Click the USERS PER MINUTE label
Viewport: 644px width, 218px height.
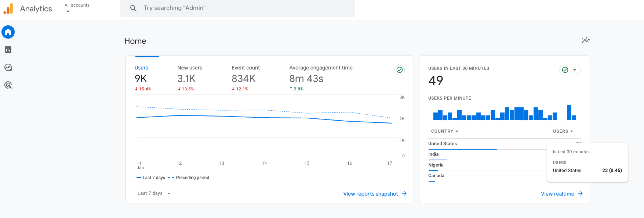(x=449, y=98)
